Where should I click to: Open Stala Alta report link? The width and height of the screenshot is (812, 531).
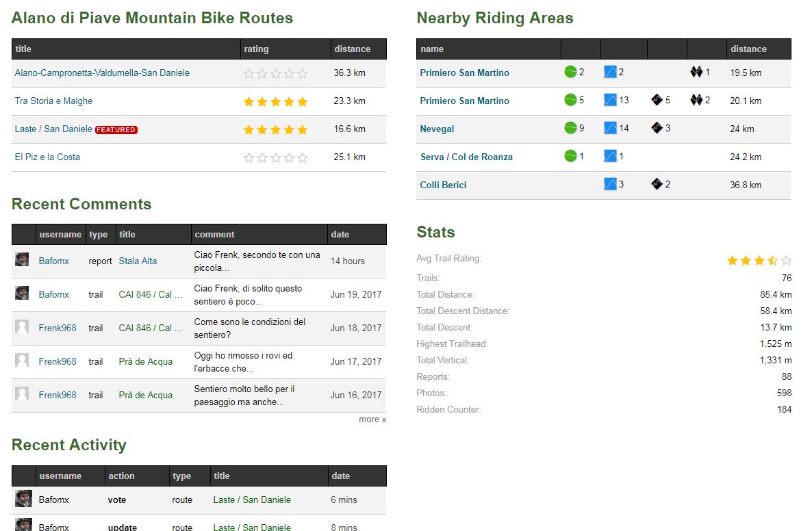point(138,261)
